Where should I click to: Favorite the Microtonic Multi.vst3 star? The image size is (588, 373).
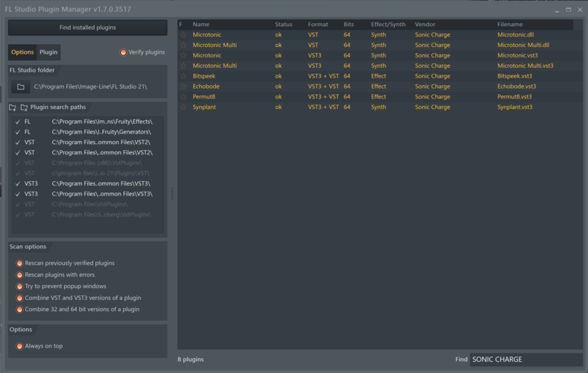coord(183,66)
